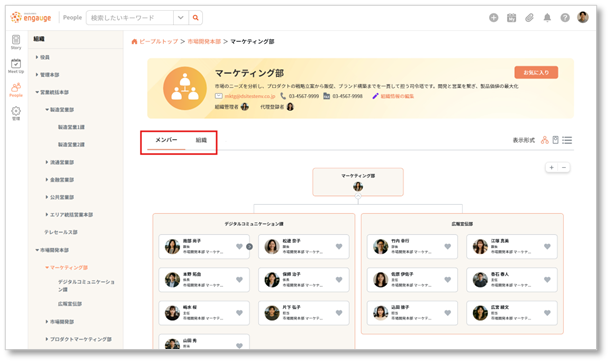Expand 流通営業部 in the tree
This screenshot has height=363, width=610.
pyautogui.click(x=47, y=162)
